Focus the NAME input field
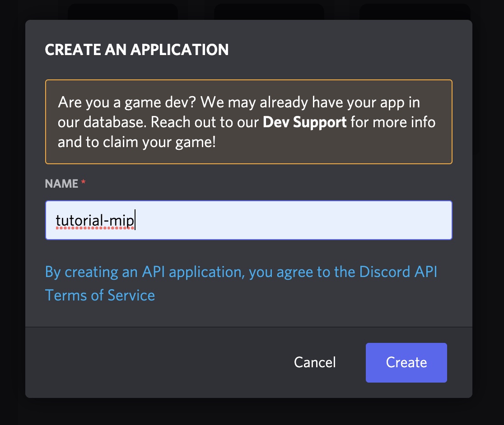The width and height of the screenshot is (504, 425). pos(249,220)
